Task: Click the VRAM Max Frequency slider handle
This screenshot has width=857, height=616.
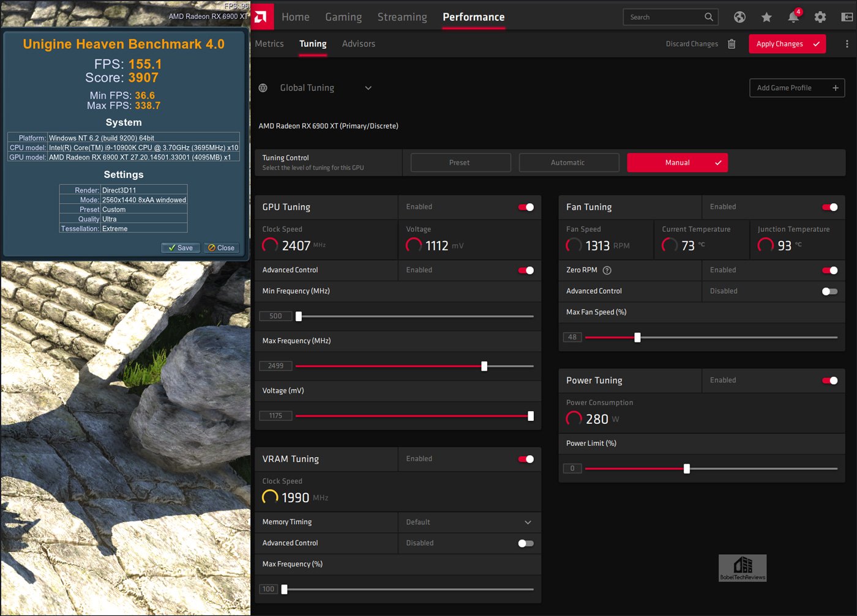Action: coord(284,590)
